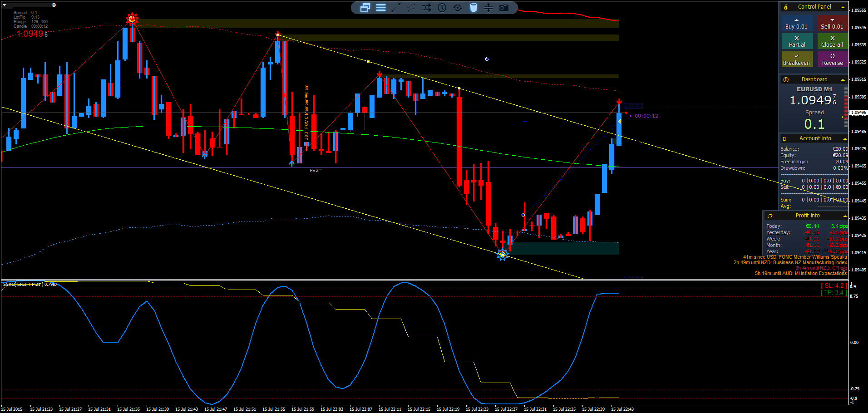Viewport: 868px width, 413px height.
Task: Click the shuffle arrows toolbar icon
Action: point(427,8)
